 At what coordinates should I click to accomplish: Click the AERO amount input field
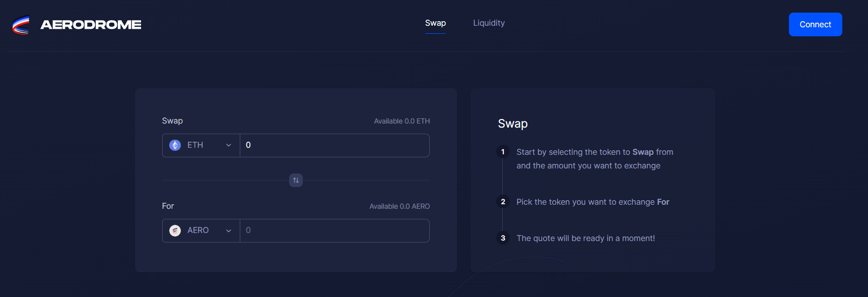point(335,230)
